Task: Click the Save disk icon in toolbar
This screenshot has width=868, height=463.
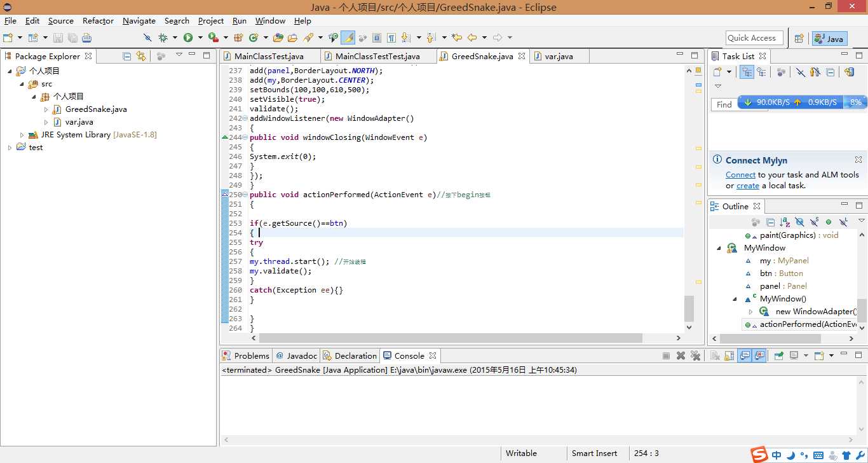Action: point(58,38)
